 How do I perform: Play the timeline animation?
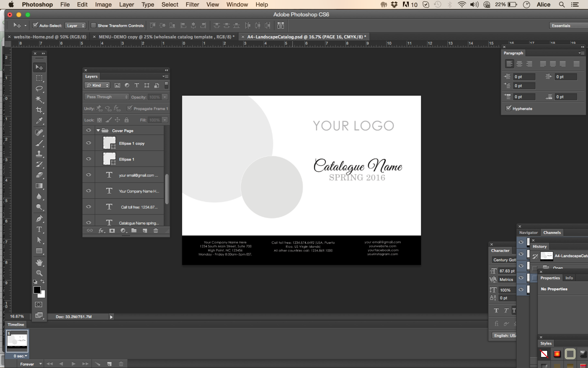73,364
